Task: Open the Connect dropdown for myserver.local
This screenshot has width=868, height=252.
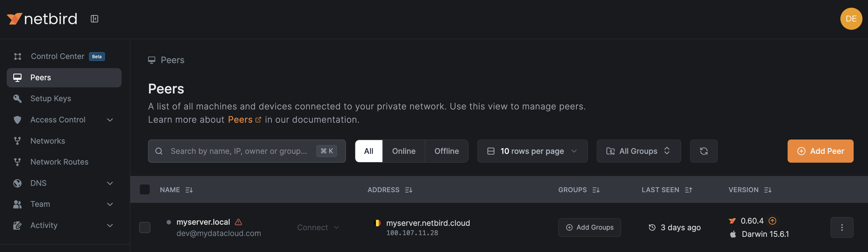Action: (x=318, y=227)
